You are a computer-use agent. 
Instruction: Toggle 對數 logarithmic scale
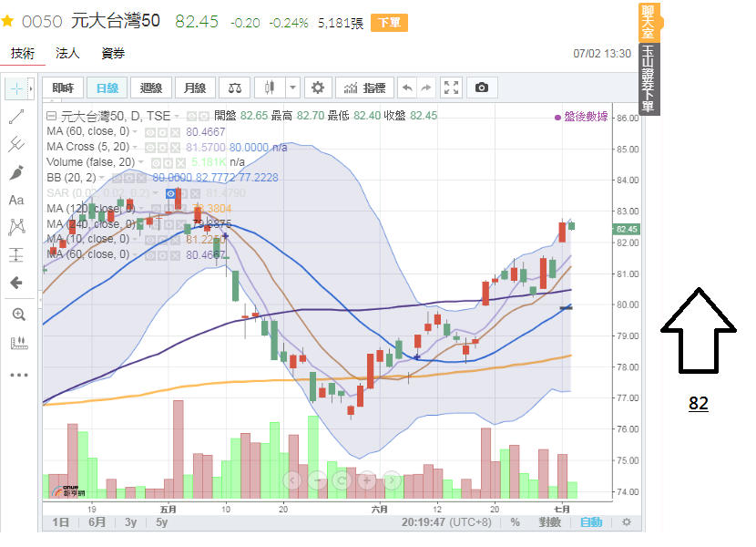(x=549, y=521)
